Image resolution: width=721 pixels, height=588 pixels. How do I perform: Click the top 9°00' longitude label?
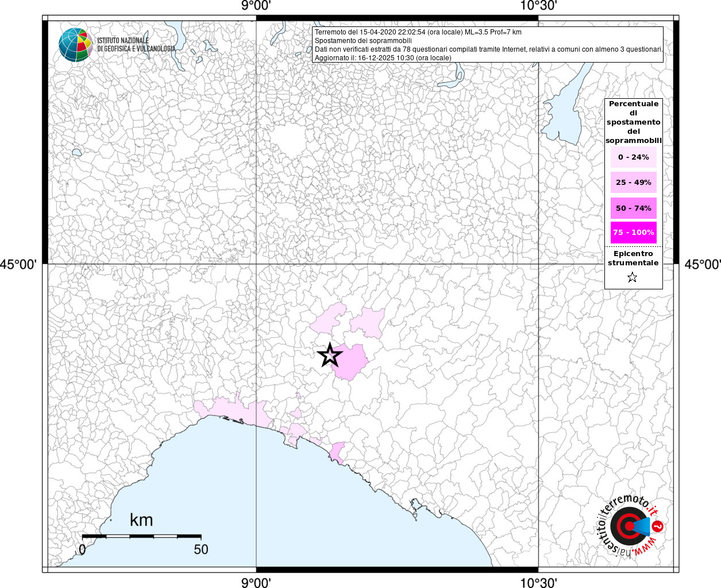tap(256, 6)
